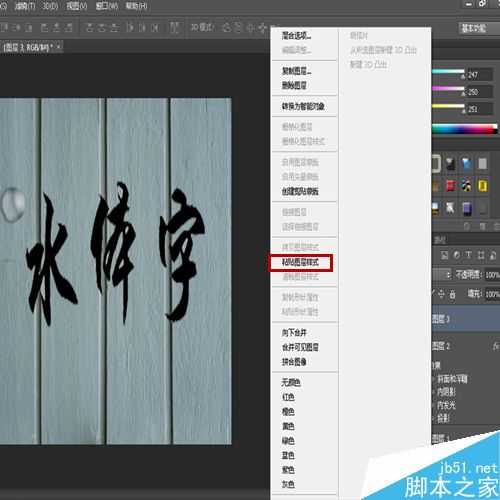Select 绿色 layer color option
The image size is (500, 500).
[288, 441]
